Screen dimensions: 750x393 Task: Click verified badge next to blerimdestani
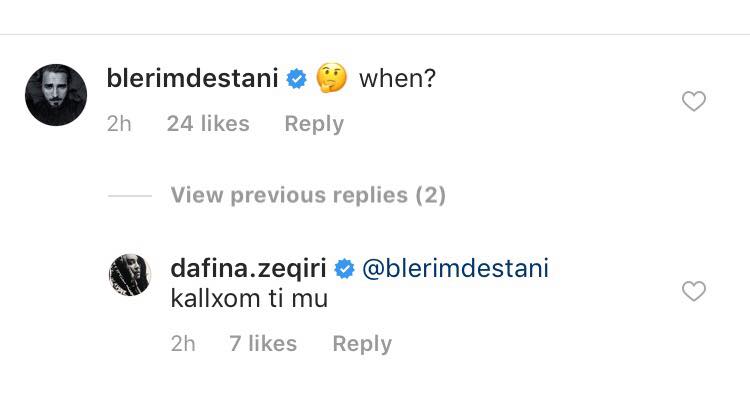297,79
